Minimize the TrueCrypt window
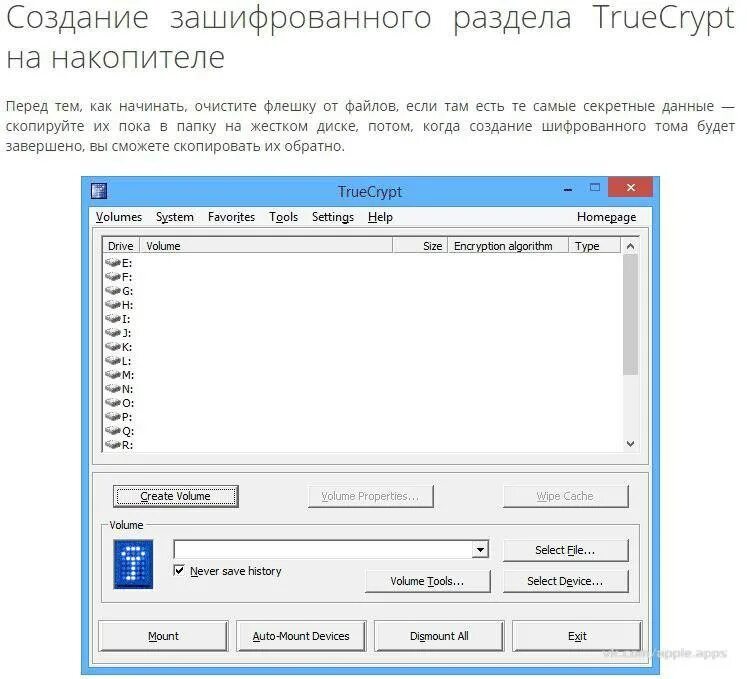 coord(568,189)
